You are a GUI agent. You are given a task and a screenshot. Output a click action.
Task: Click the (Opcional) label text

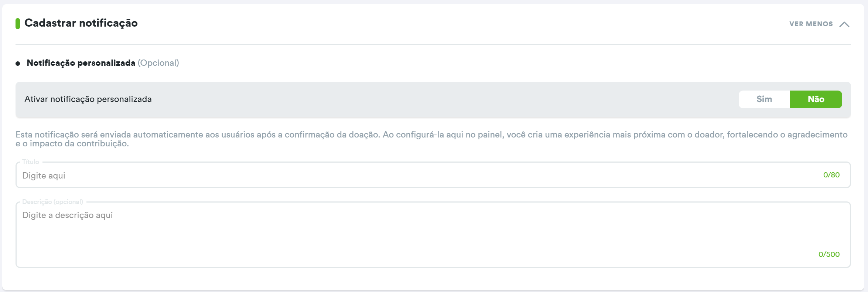(x=158, y=63)
